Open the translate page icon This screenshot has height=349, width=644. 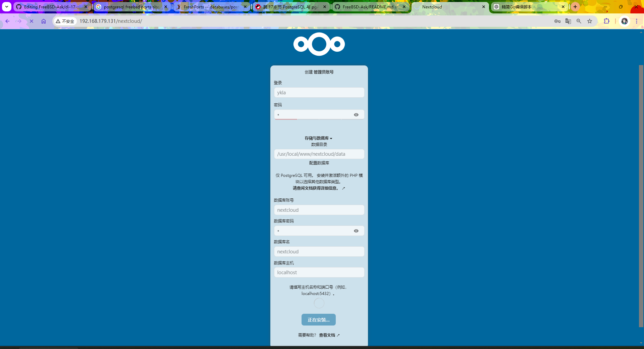pos(568,21)
